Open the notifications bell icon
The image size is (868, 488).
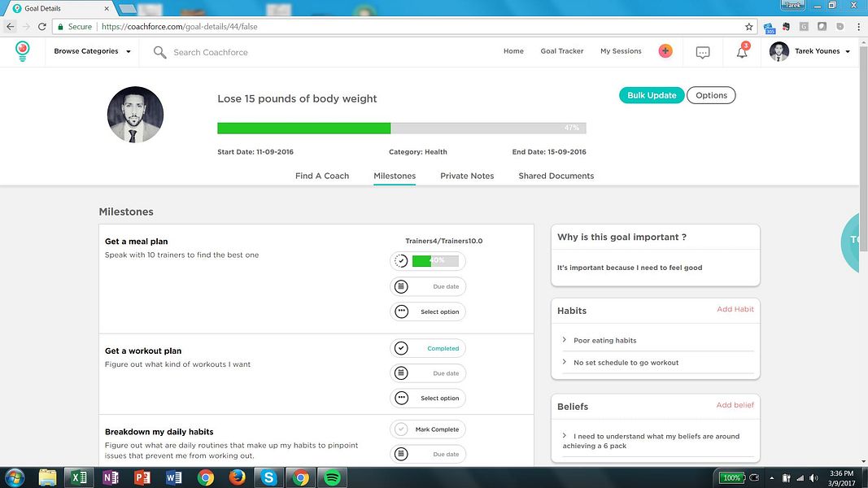click(x=742, y=52)
